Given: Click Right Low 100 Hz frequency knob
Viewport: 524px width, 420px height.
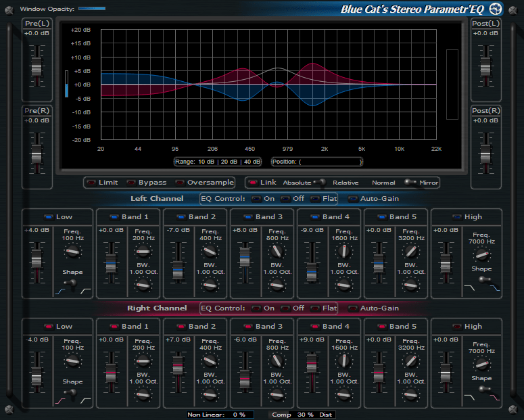Looking at the screenshot, I should coord(72,361).
